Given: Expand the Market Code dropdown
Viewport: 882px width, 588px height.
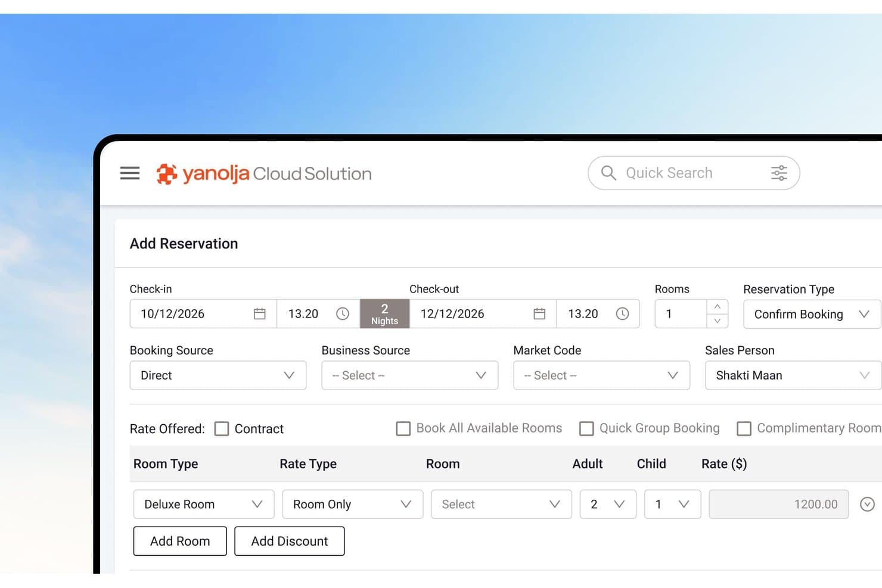Looking at the screenshot, I should pyautogui.click(x=602, y=375).
